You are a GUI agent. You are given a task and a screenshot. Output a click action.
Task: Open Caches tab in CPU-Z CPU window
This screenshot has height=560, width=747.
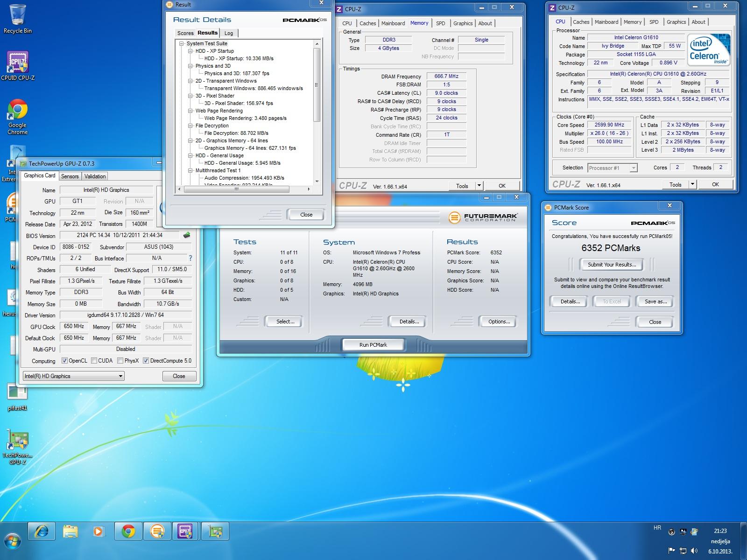coord(581,22)
